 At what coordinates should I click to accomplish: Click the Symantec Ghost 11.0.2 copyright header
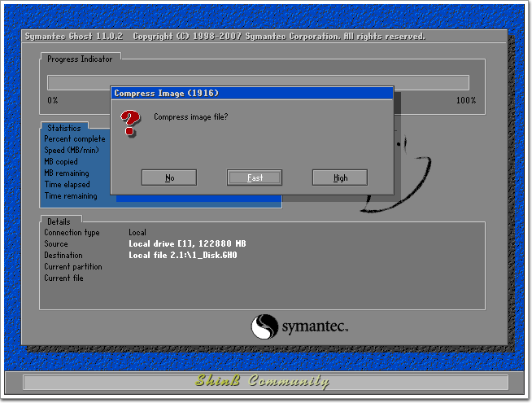point(225,37)
